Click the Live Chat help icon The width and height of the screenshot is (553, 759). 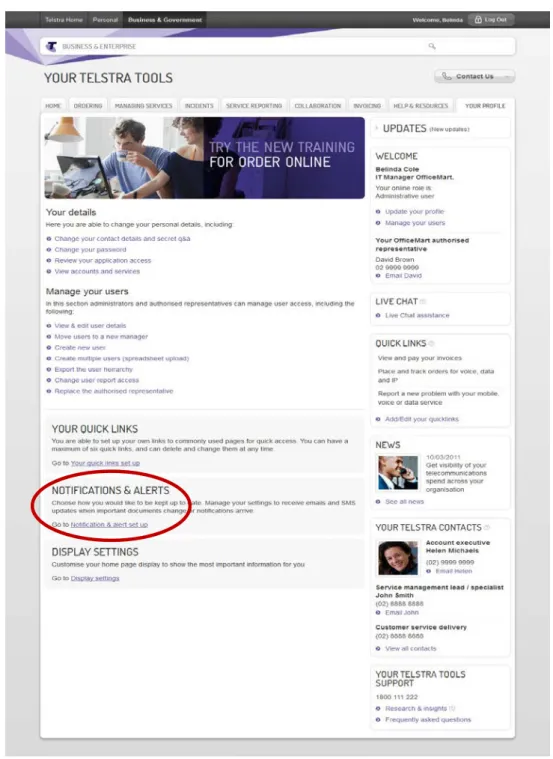pyautogui.click(x=423, y=302)
